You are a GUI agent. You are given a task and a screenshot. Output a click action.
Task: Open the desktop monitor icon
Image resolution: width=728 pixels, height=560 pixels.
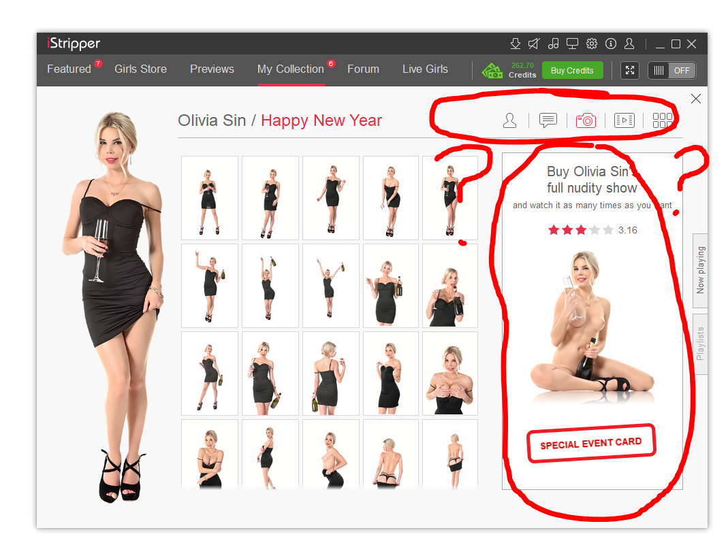[x=573, y=44]
